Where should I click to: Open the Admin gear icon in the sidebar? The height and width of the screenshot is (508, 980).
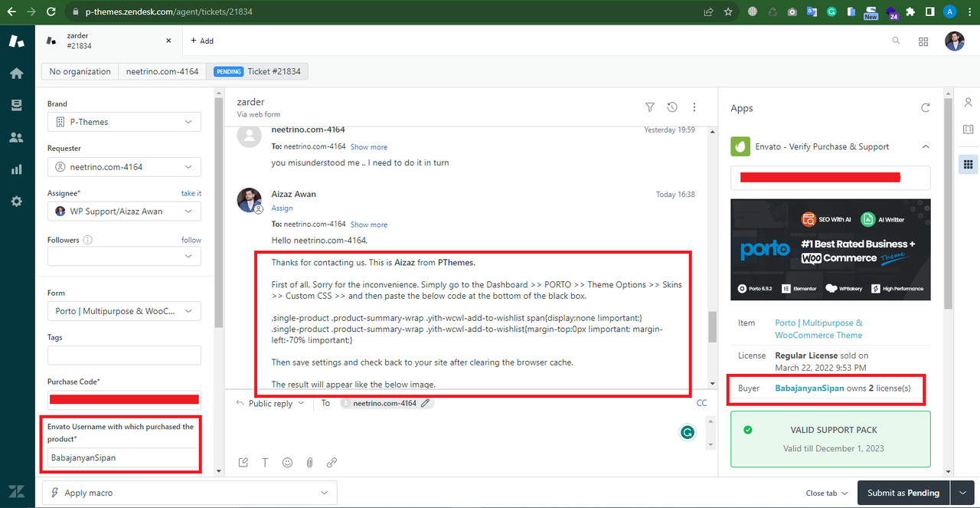click(16, 202)
